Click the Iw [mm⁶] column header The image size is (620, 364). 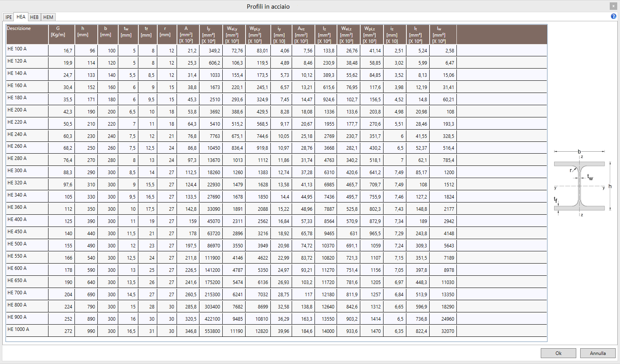coord(443,34)
